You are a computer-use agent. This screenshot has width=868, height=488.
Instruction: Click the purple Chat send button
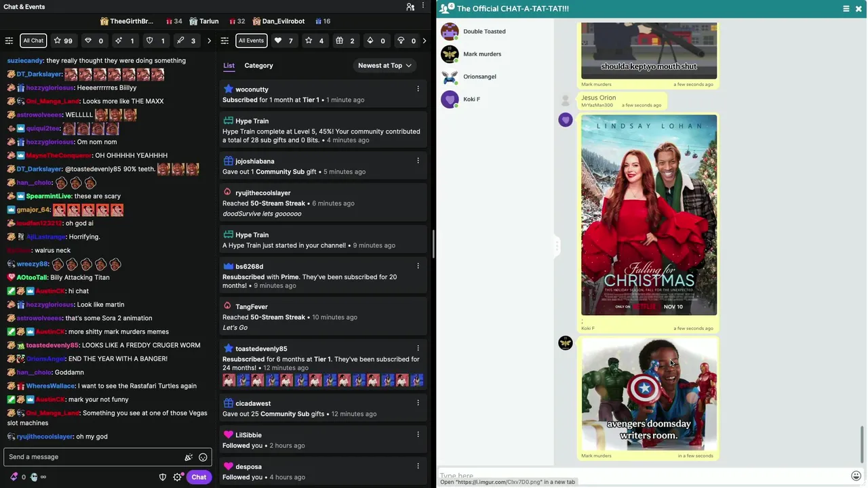coord(199,477)
